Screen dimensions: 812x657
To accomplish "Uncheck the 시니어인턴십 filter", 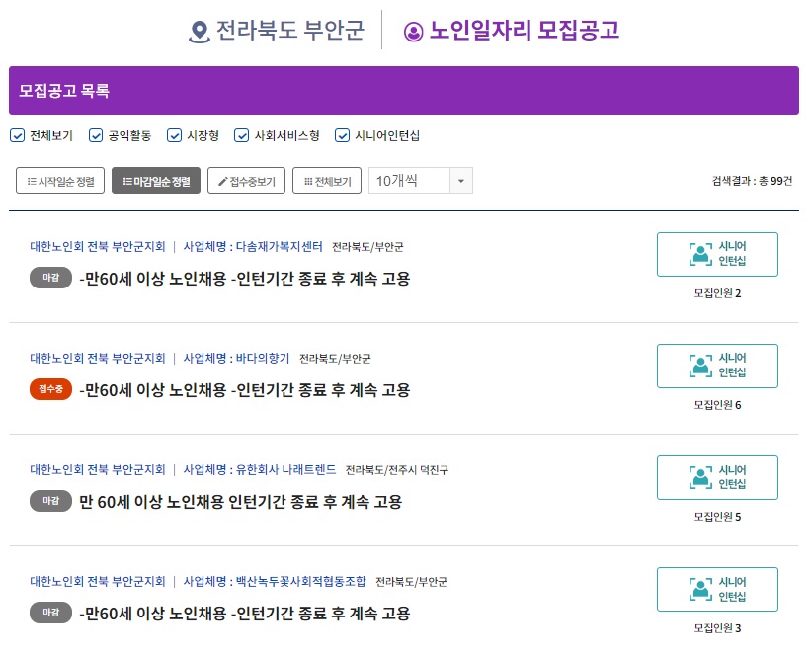I will [343, 135].
